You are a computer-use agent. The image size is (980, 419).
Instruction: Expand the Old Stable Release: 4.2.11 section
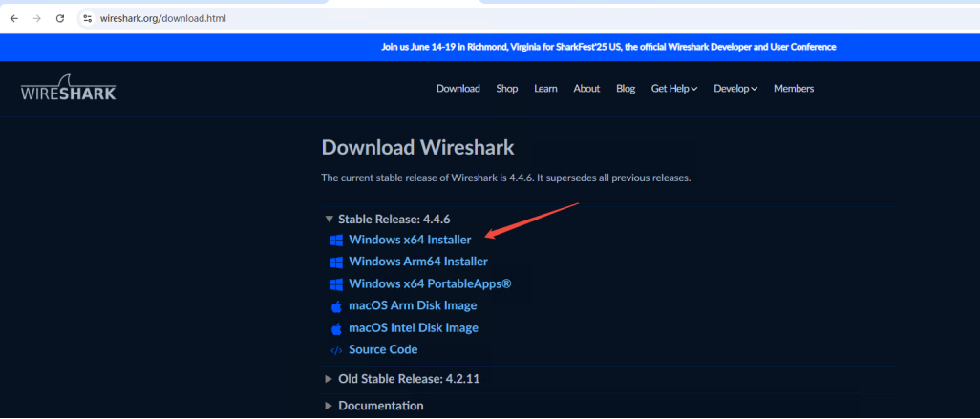402,378
